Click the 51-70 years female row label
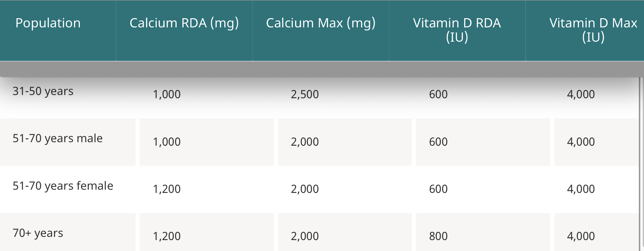 [63, 186]
